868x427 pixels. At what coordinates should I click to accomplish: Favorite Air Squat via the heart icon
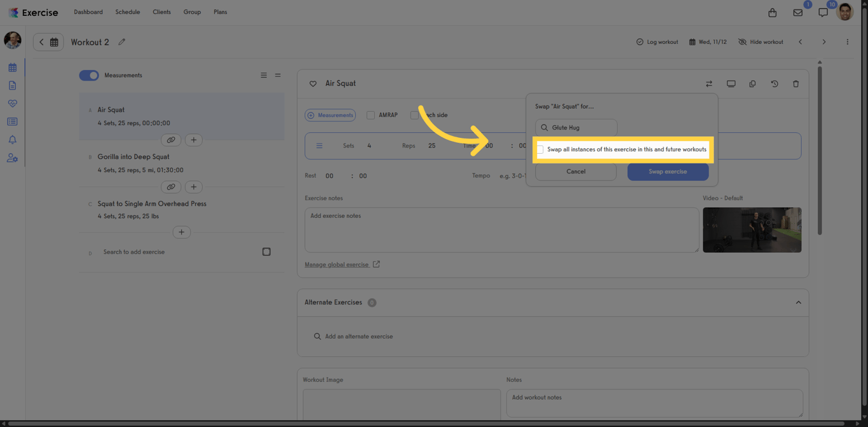[x=313, y=83]
